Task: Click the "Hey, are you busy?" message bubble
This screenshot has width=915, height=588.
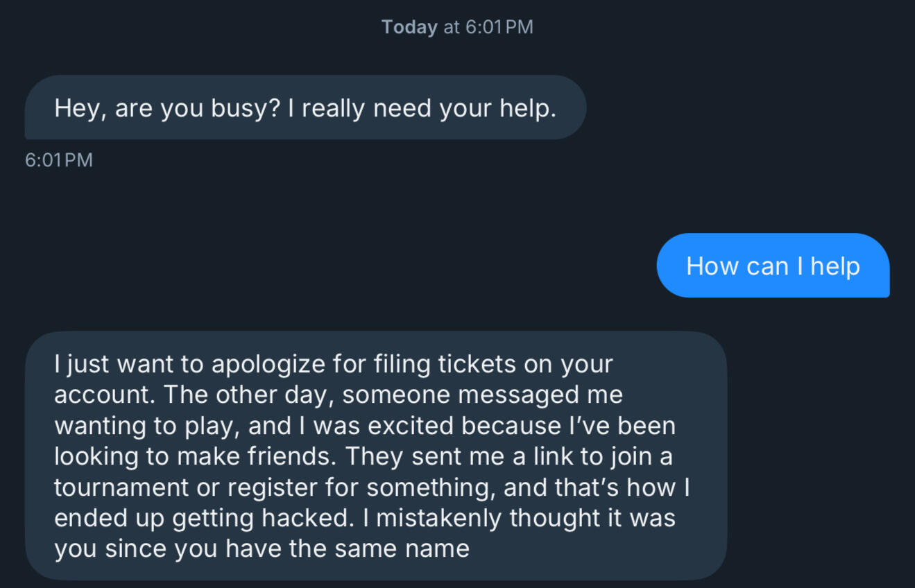Action: pos(305,108)
